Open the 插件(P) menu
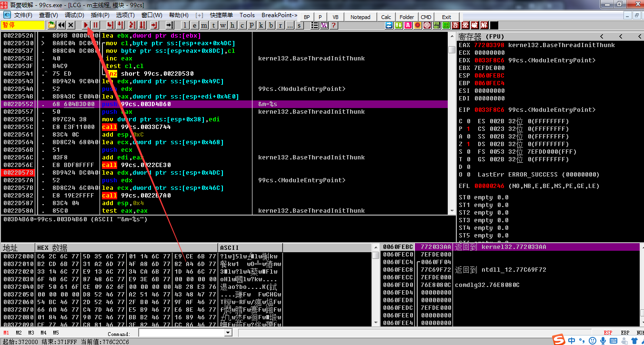The image size is (644, 345). pos(100,15)
